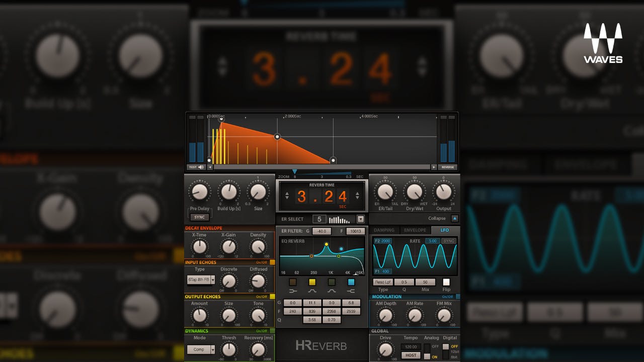The image size is (644, 362).
Task: Open the LFO filter Type Reso Lpf selector
Action: [383, 282]
